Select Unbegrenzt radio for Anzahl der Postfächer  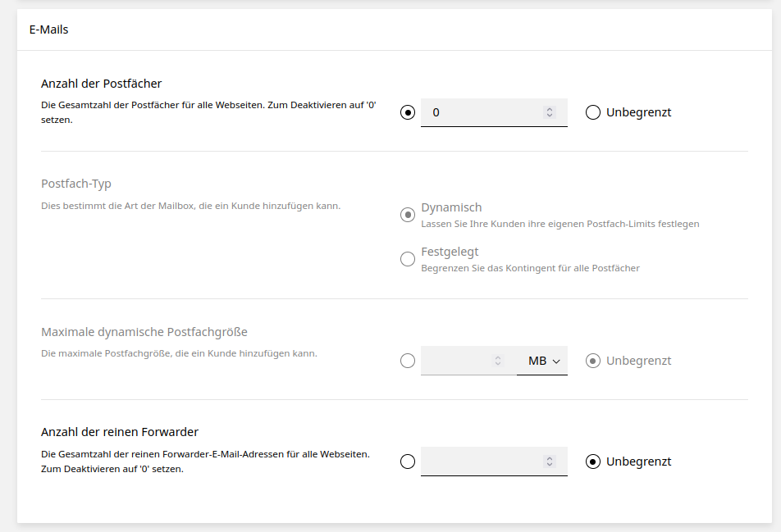click(x=593, y=112)
